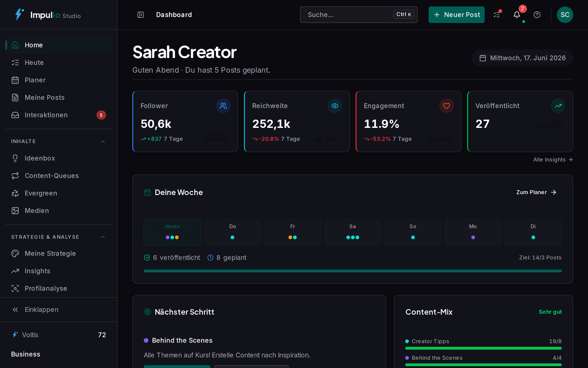Go to Home in the sidebar
Viewport: 588px width, 368px height.
(58, 45)
